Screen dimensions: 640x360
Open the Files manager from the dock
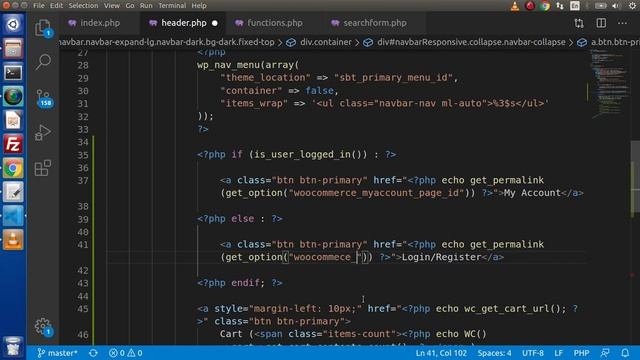13,49
